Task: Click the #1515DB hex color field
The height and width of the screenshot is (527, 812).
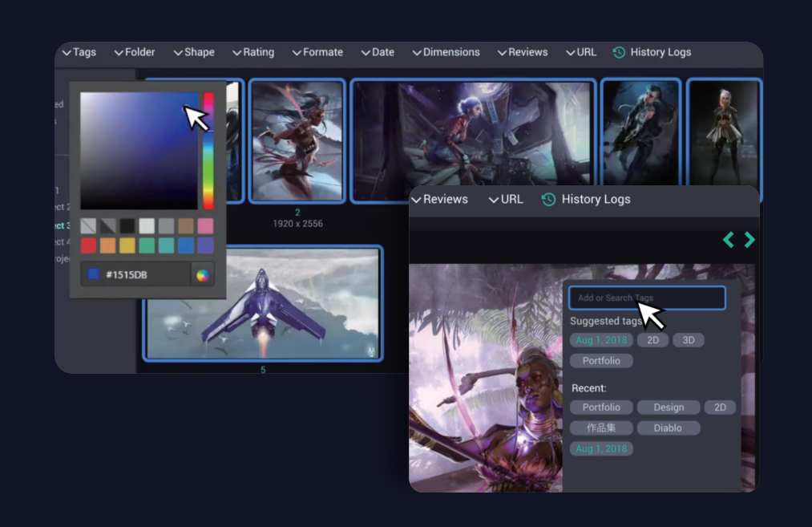Action: coord(135,275)
